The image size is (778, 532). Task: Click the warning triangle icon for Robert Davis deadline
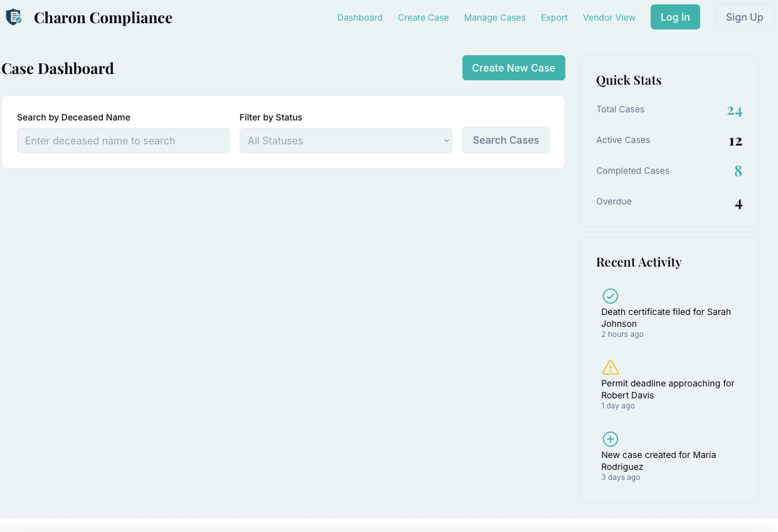pos(610,367)
